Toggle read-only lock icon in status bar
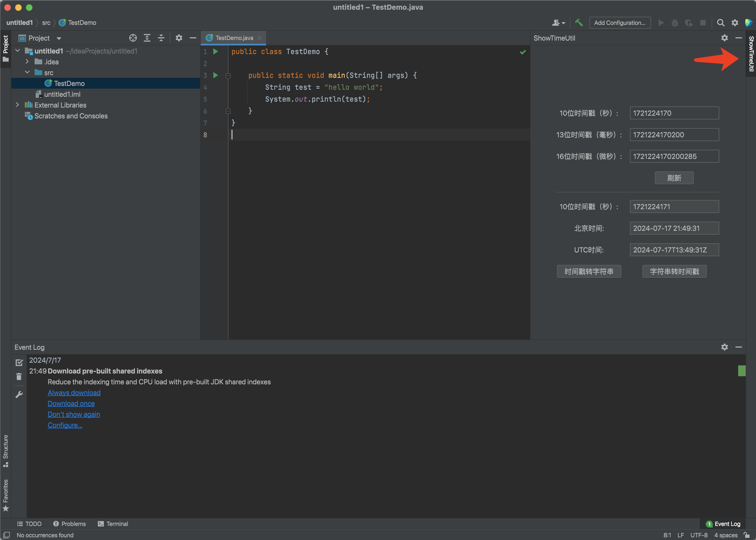 coord(747,535)
